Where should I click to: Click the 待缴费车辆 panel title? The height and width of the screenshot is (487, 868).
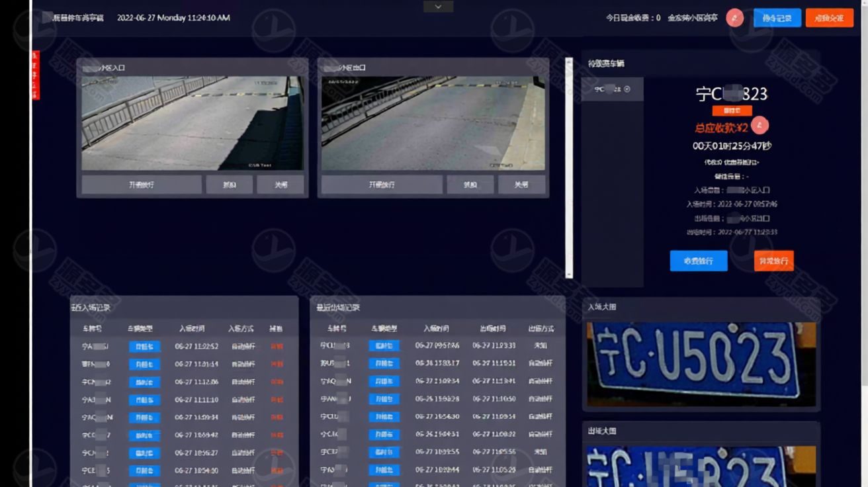coord(606,64)
